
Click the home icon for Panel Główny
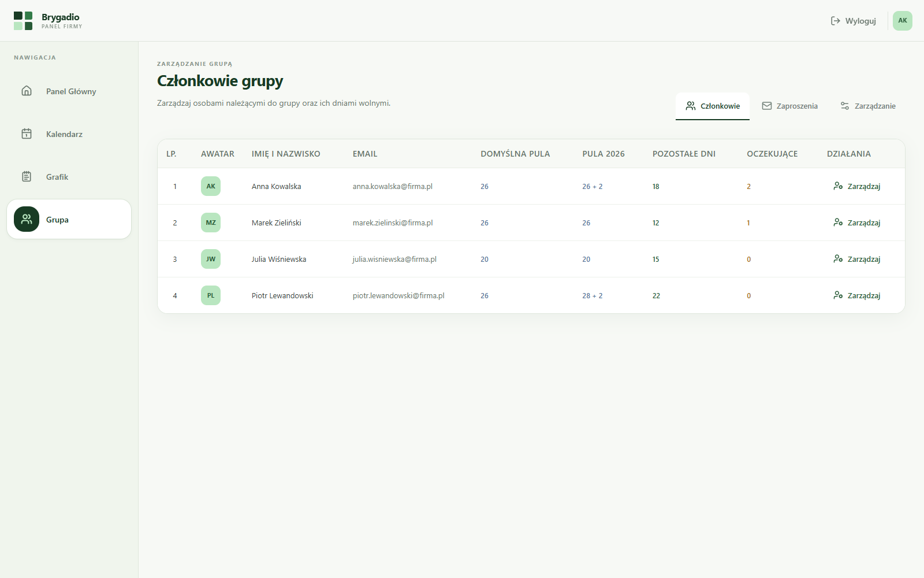pyautogui.click(x=27, y=91)
